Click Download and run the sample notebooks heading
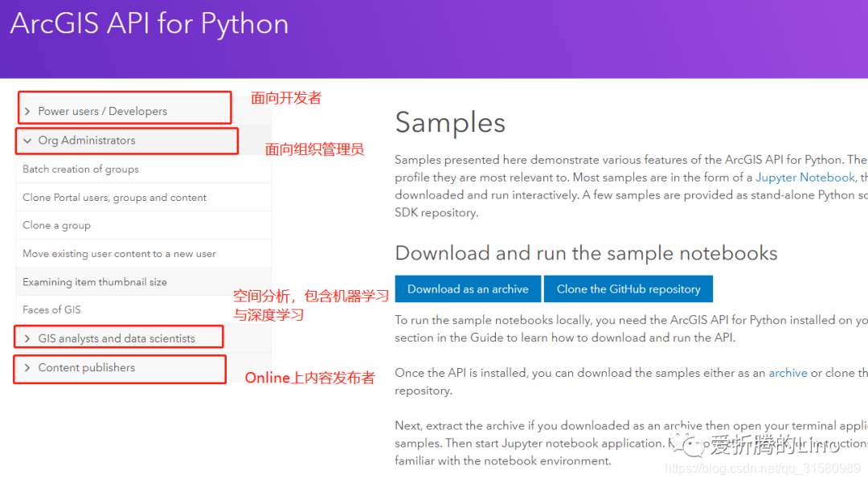This screenshot has width=868, height=483. 586,253
